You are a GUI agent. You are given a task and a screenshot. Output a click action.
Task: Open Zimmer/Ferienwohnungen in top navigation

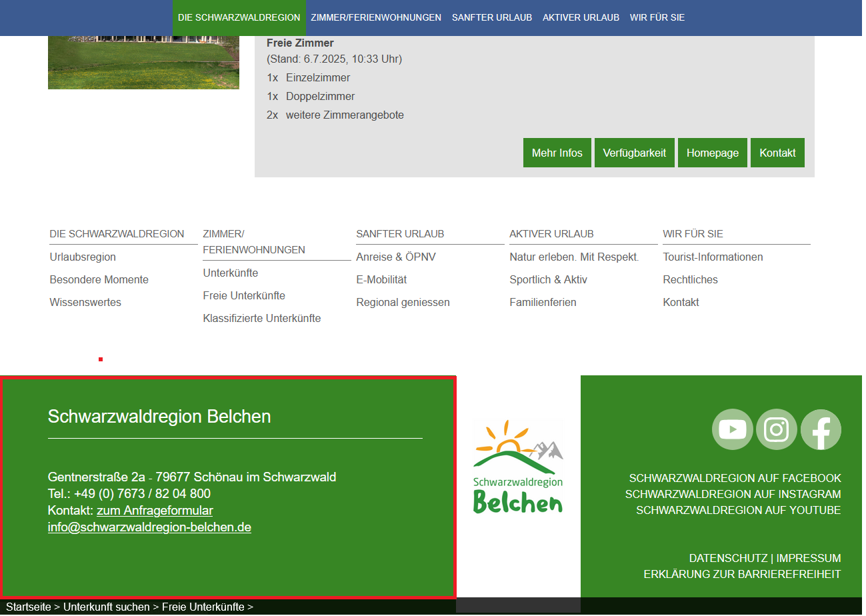coord(376,18)
